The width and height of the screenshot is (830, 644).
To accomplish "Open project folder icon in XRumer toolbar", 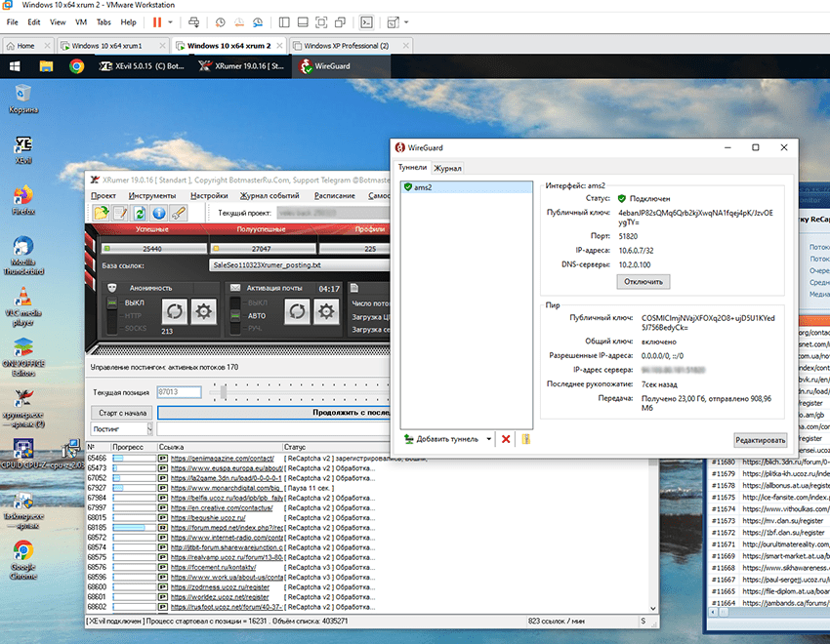I will point(101,213).
